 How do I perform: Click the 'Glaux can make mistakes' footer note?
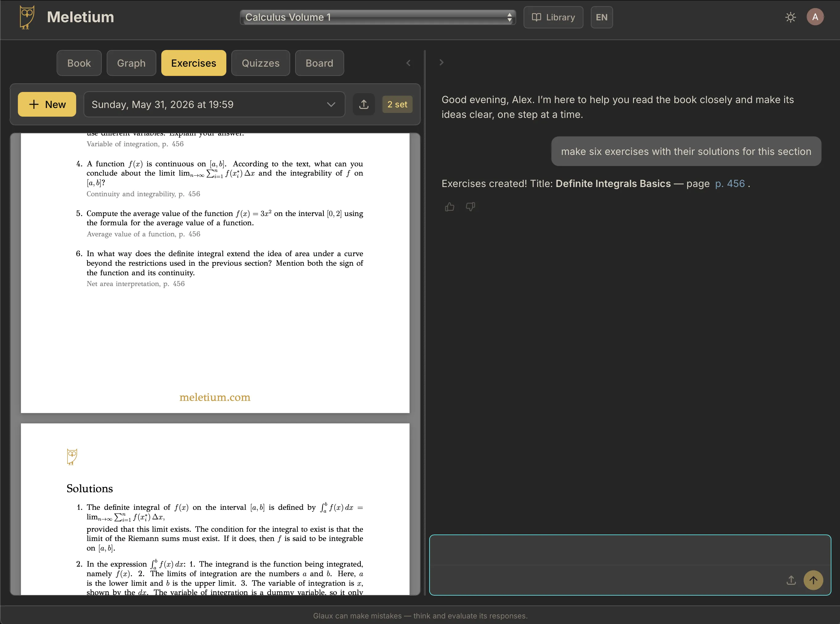pyautogui.click(x=420, y=616)
